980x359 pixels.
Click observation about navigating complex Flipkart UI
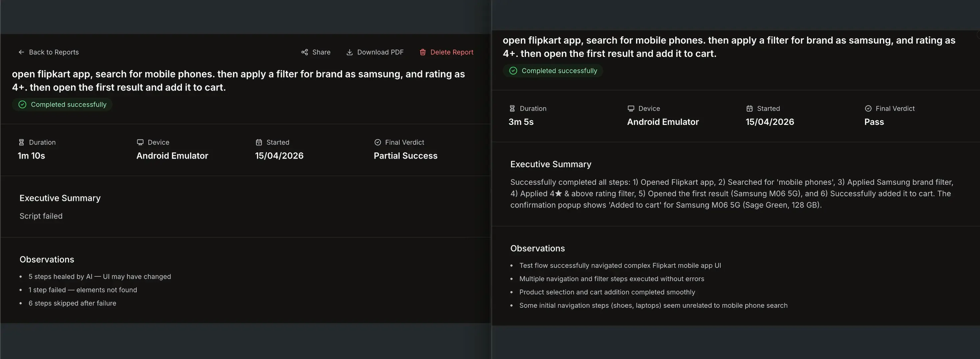620,265
